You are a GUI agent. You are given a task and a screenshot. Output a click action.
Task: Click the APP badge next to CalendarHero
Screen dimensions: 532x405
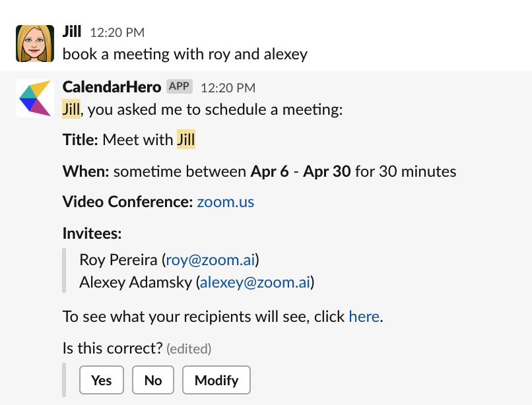179,86
